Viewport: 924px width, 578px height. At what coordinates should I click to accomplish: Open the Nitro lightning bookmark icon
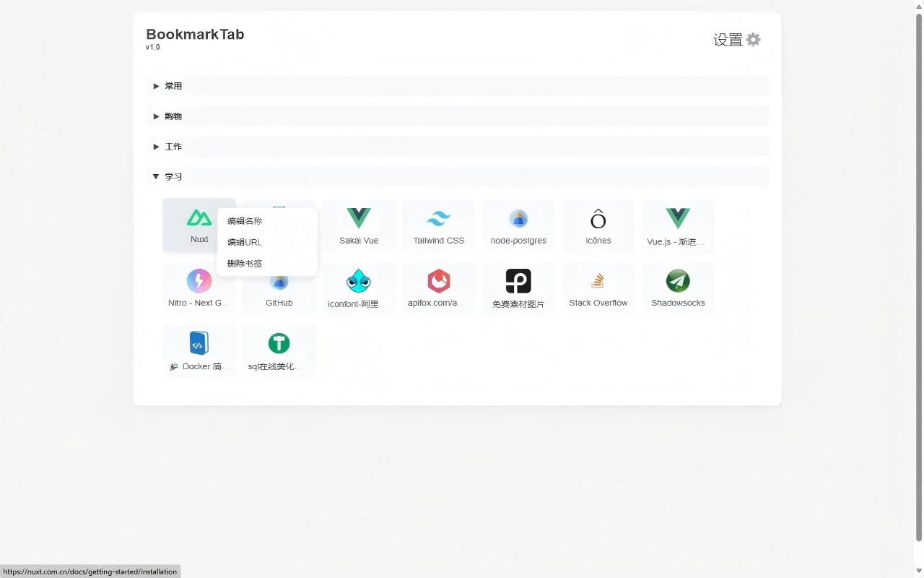pyautogui.click(x=199, y=280)
